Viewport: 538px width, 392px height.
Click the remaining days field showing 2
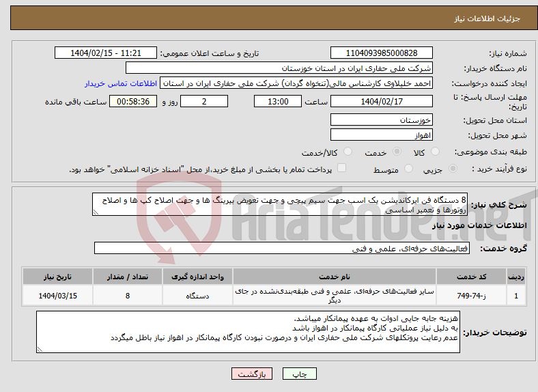(x=204, y=101)
